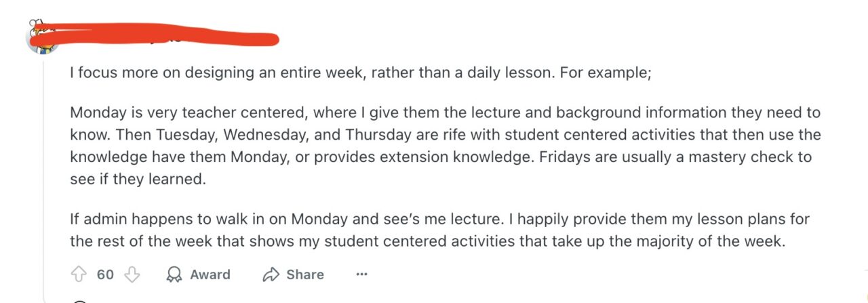
Task: Click the words "see if they learned."
Action: [136, 180]
